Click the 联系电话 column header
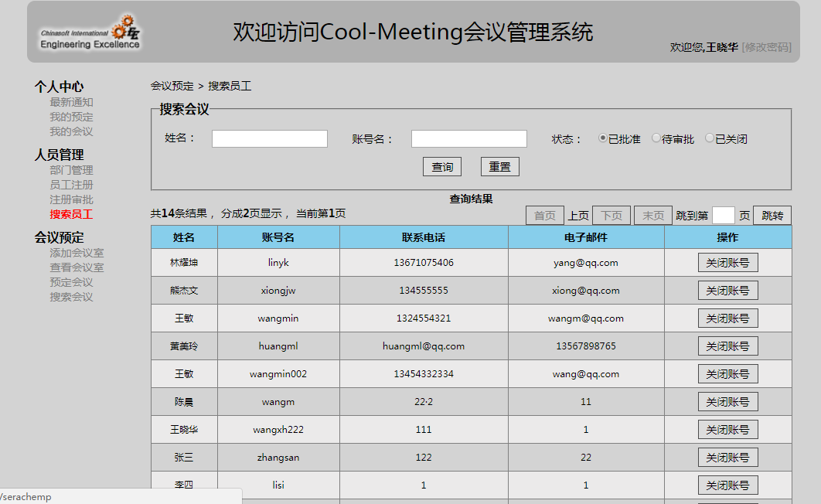Image resolution: width=821 pixels, height=504 pixels. pyautogui.click(x=424, y=237)
